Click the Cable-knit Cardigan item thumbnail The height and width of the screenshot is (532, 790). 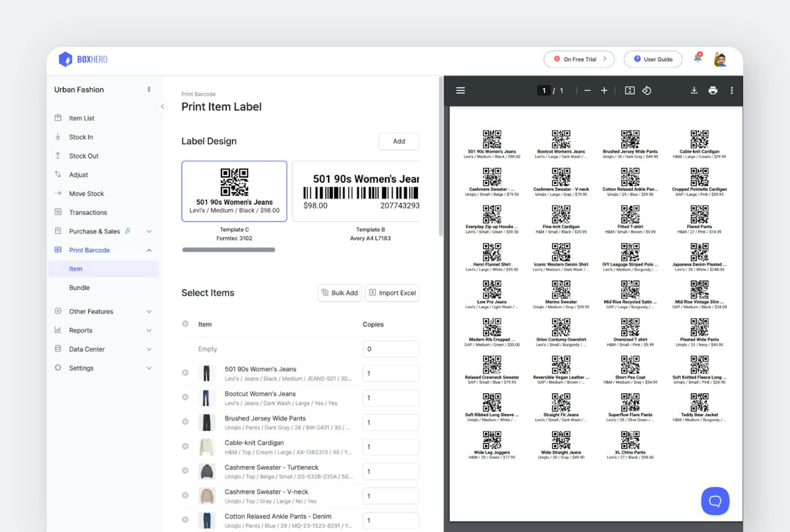pos(207,447)
